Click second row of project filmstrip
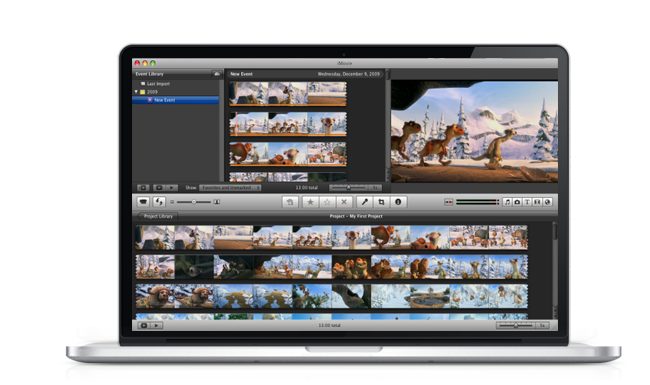The width and height of the screenshot is (650, 385). pos(332,267)
